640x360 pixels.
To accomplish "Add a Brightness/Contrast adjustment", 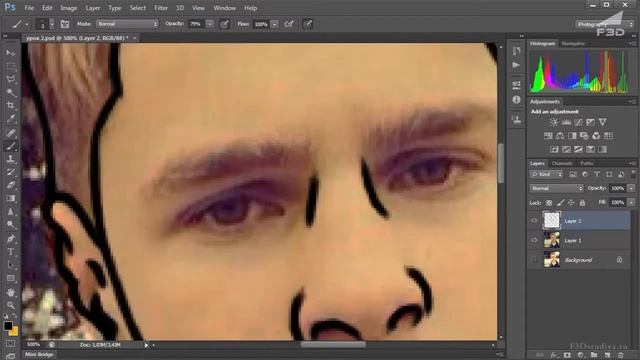I will click(x=554, y=122).
